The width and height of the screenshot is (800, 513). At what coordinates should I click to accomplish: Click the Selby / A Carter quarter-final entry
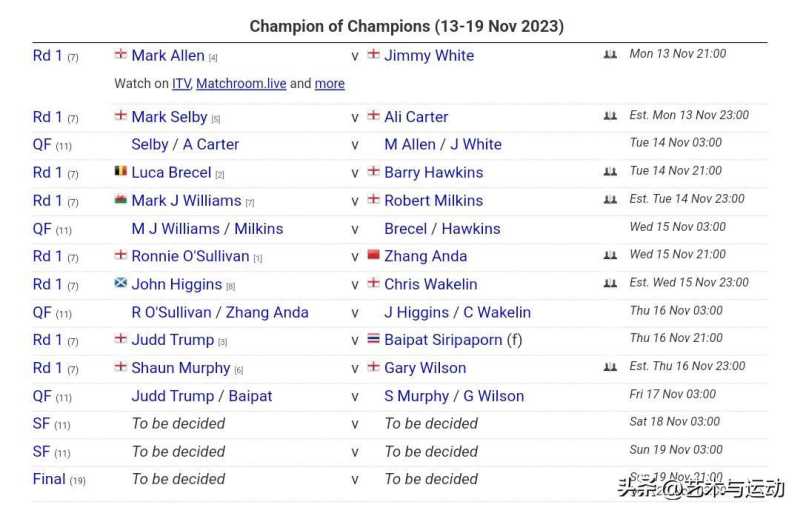tap(185, 144)
